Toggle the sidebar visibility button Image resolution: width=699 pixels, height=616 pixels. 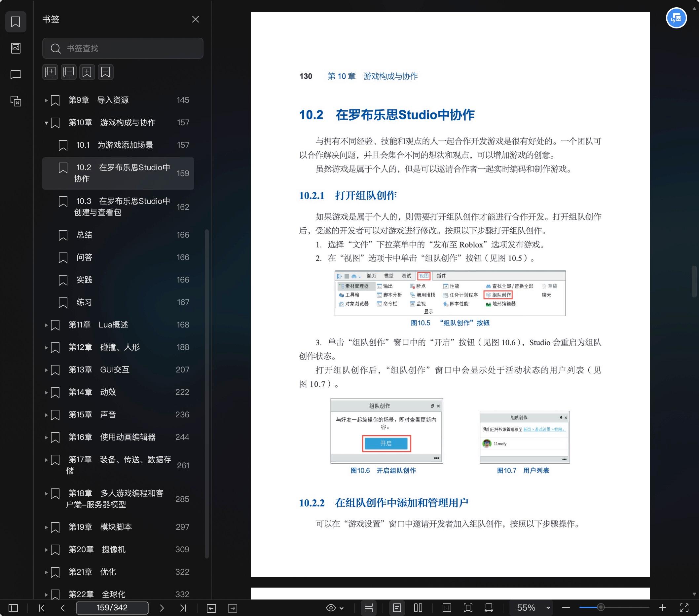click(13, 608)
